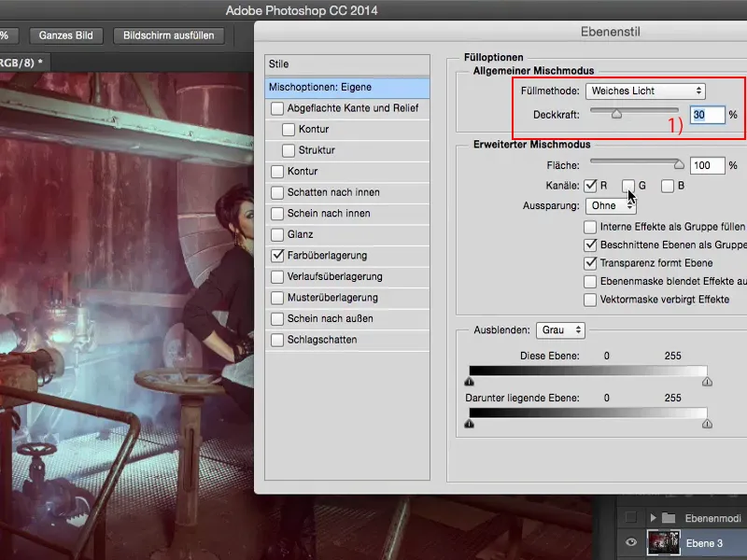Viewport: 747px width, 560px height.
Task: Check the G channel checkbox
Action: point(627,186)
